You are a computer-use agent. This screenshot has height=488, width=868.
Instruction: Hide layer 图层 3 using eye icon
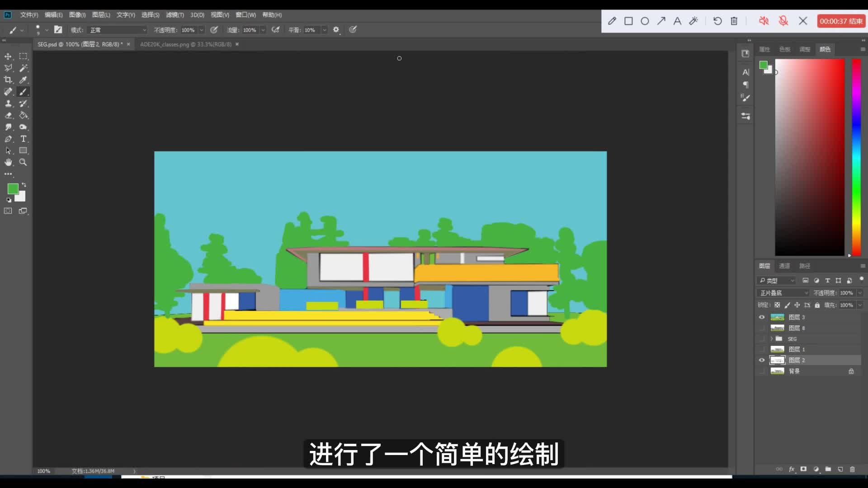tap(762, 317)
